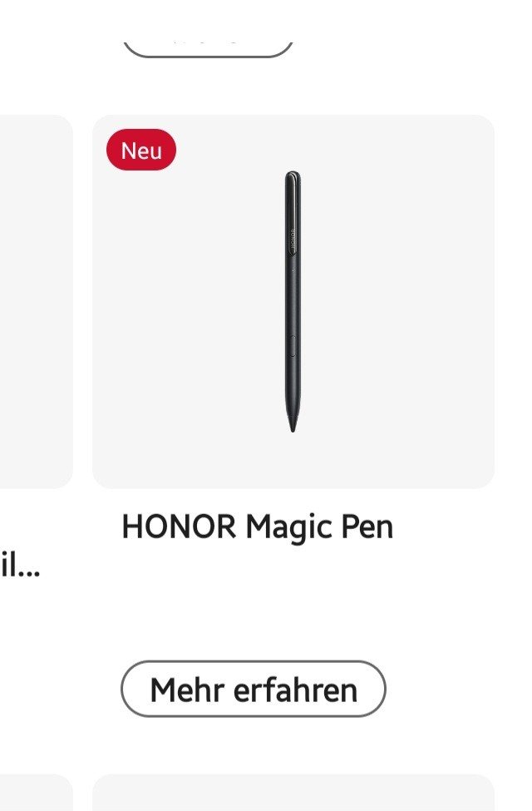Click the rounded top cap of the pen
This screenshot has width=532, height=811.
coord(293,176)
